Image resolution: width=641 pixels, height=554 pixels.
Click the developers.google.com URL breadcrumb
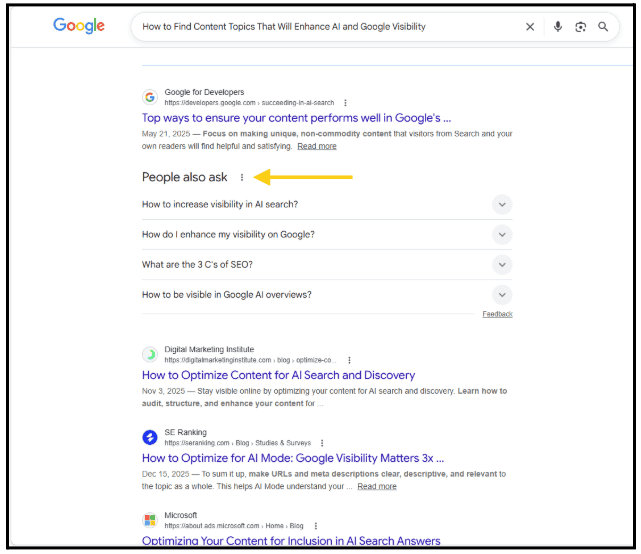[249, 103]
